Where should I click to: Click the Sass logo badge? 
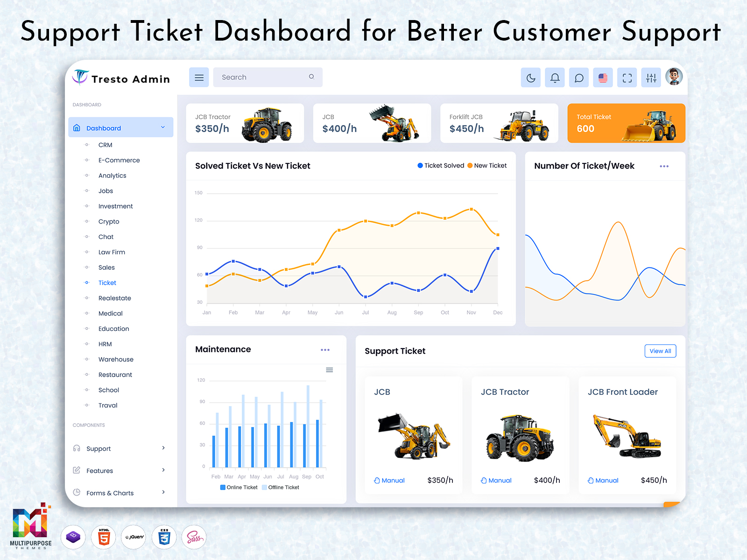pyautogui.click(x=194, y=537)
